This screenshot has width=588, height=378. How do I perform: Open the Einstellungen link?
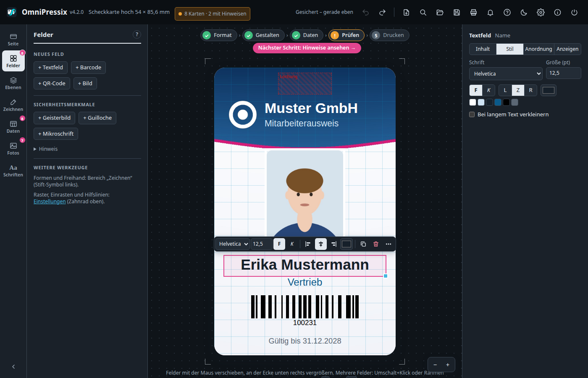(50, 202)
